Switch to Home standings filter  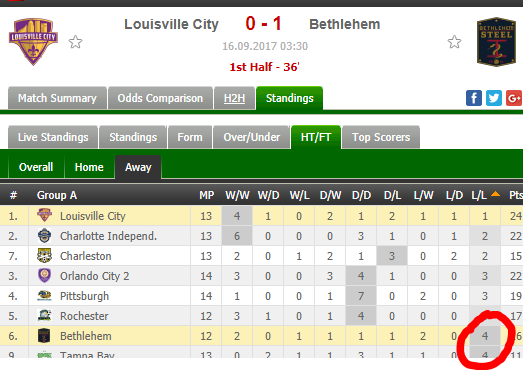(x=89, y=167)
